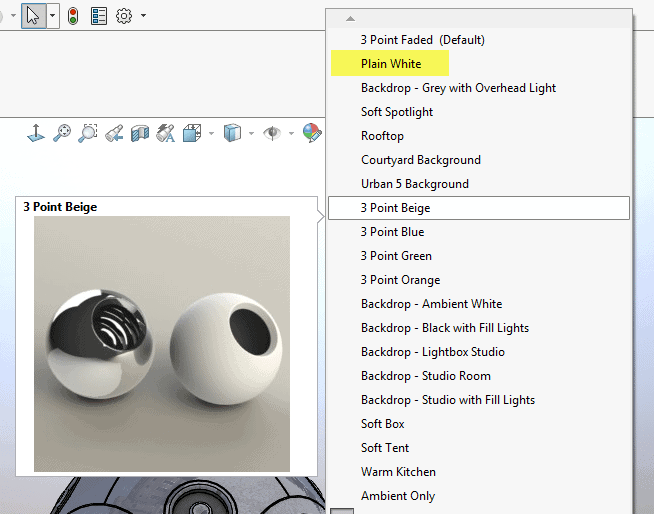Click the Zoom to Fit magnifier icon

point(62,133)
